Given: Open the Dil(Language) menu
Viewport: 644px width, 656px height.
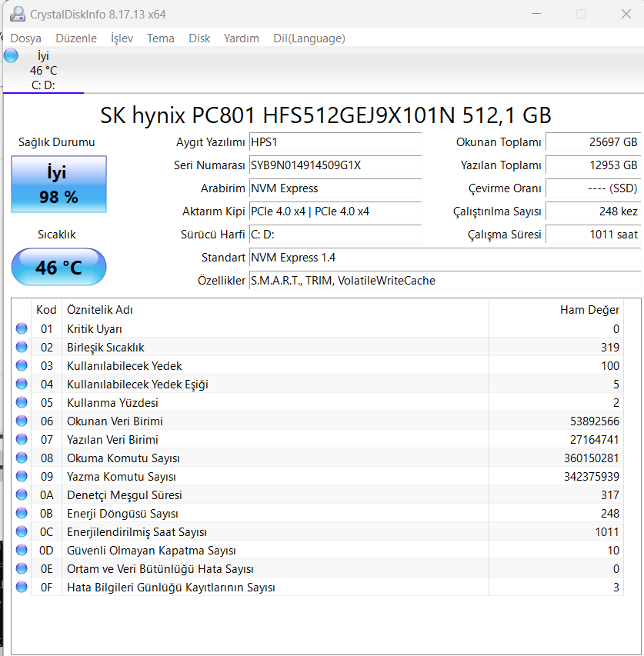Looking at the screenshot, I should coord(309,38).
